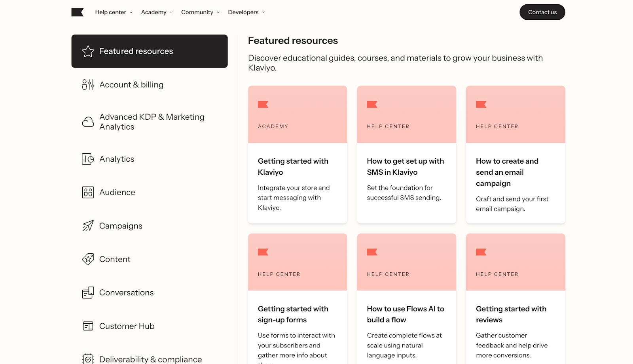Open Deliverability & compliance category
This screenshot has height=364, width=633.
[151, 359]
